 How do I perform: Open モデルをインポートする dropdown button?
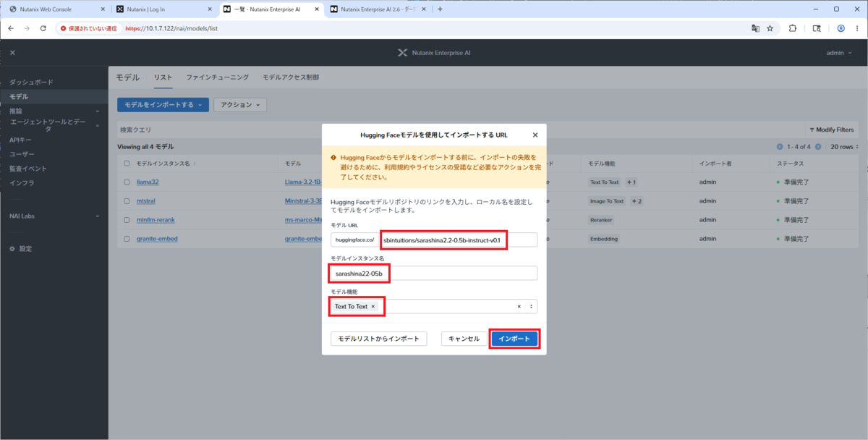pos(163,105)
